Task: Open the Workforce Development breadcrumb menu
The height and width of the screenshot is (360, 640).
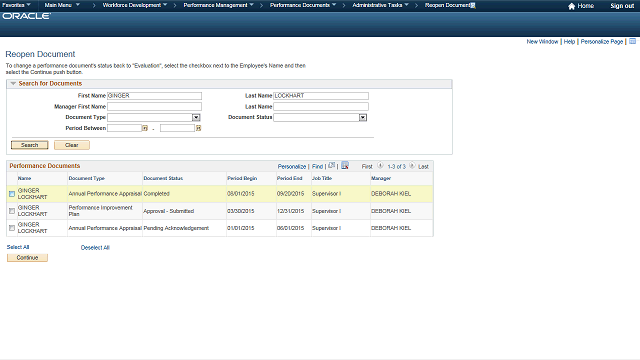Action: pyautogui.click(x=135, y=5)
